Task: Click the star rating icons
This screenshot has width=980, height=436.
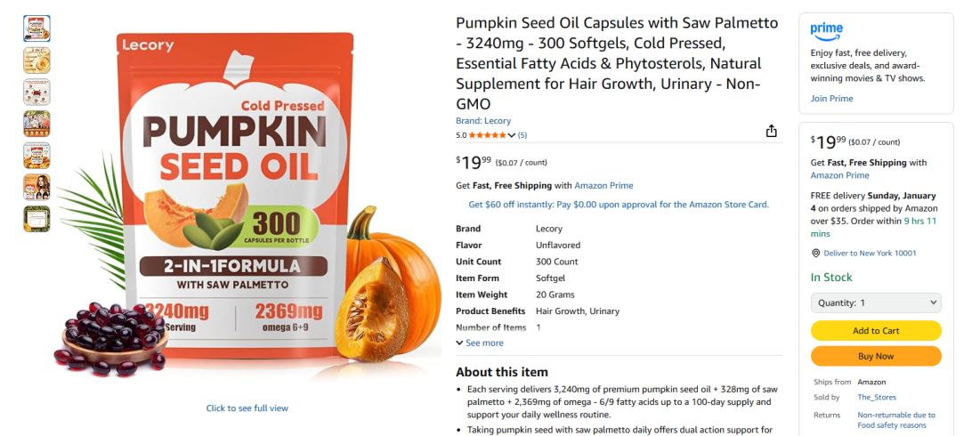Action: tap(487, 135)
